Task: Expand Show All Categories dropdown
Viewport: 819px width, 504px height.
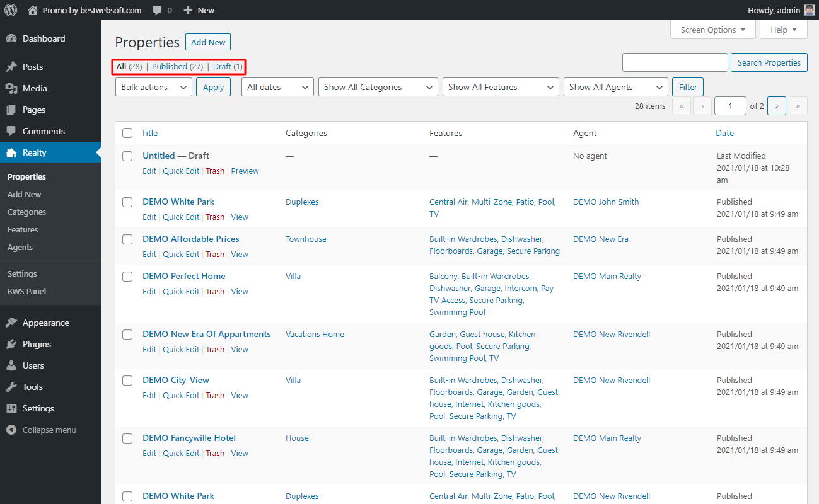Action: (378, 87)
